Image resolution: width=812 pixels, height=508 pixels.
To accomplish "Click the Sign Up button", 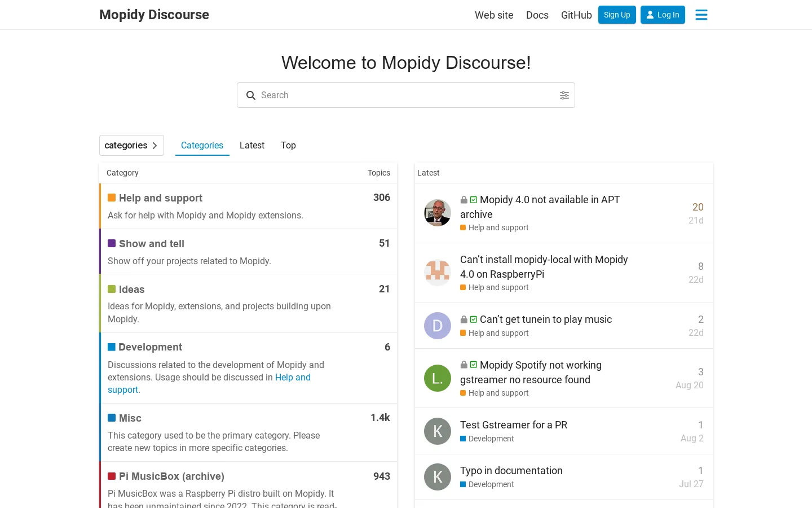I will [x=617, y=15].
